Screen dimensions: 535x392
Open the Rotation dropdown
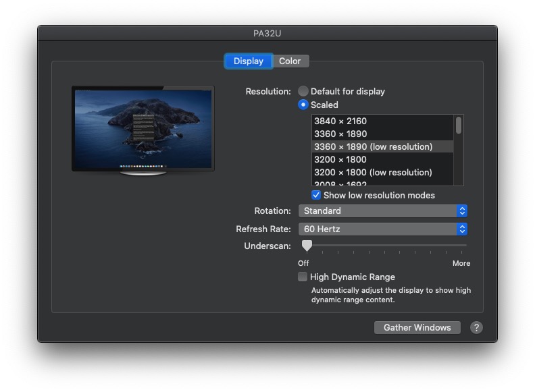(x=383, y=211)
